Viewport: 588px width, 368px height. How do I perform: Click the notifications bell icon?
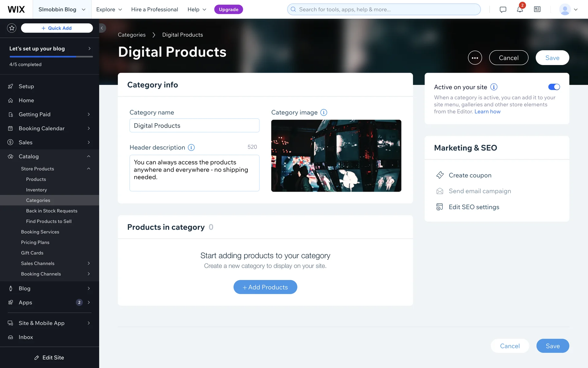click(x=520, y=10)
